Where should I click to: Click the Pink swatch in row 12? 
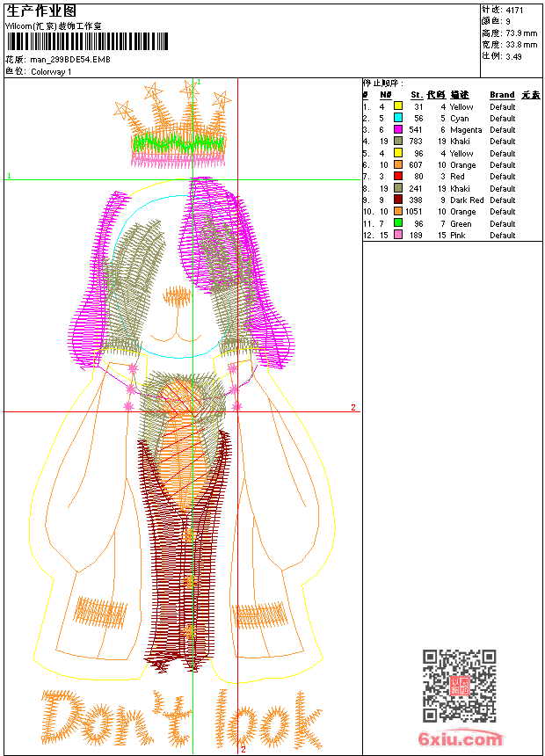pyautogui.click(x=398, y=235)
